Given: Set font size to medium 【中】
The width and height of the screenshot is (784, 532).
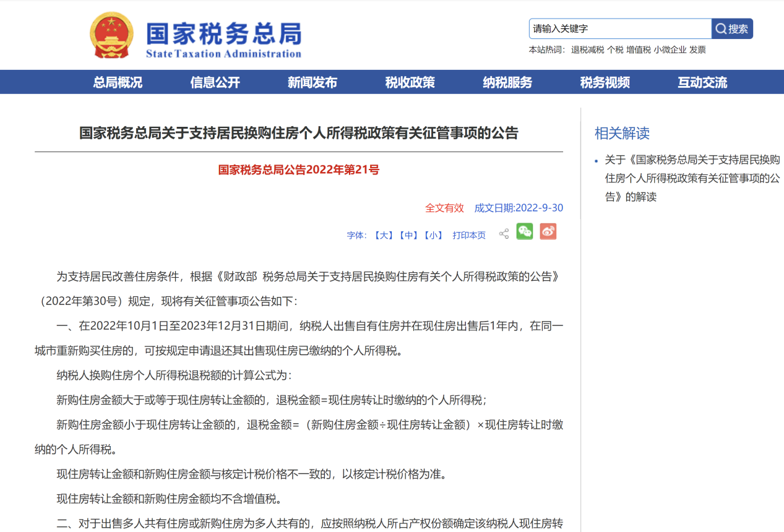Looking at the screenshot, I should pyautogui.click(x=408, y=236).
